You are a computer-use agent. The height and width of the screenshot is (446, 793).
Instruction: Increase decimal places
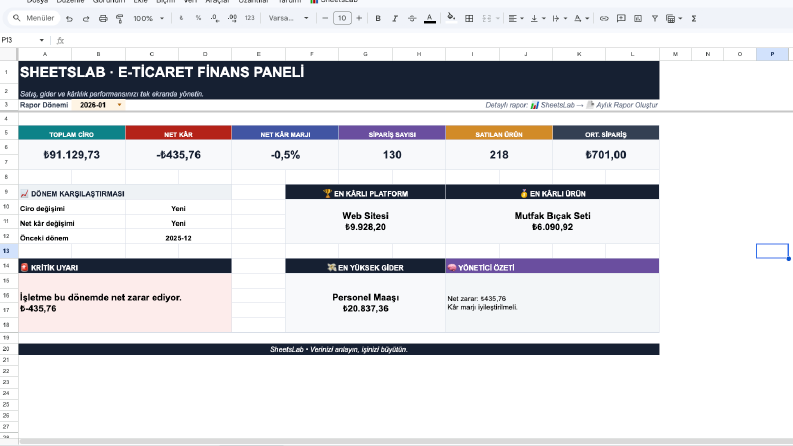point(232,18)
